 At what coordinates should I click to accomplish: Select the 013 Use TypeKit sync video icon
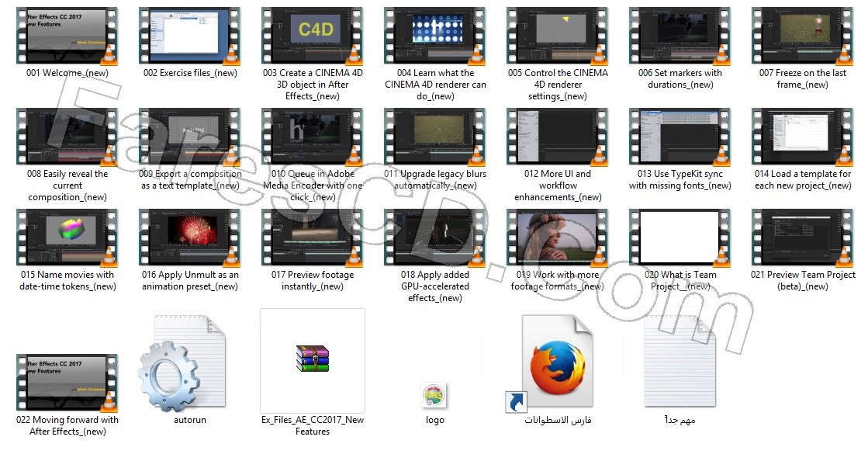[x=680, y=137]
